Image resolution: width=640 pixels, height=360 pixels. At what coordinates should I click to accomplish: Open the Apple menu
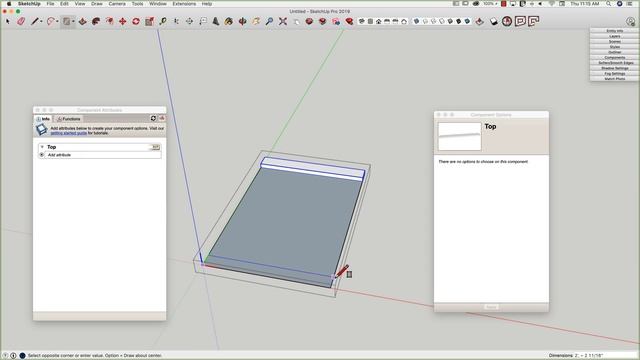click(x=9, y=4)
